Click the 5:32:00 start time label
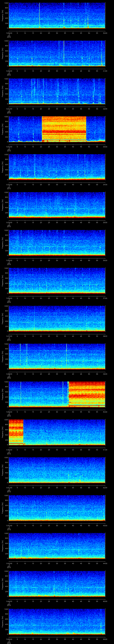The width and height of the screenshot is (114, 644). (x=9, y=147)
